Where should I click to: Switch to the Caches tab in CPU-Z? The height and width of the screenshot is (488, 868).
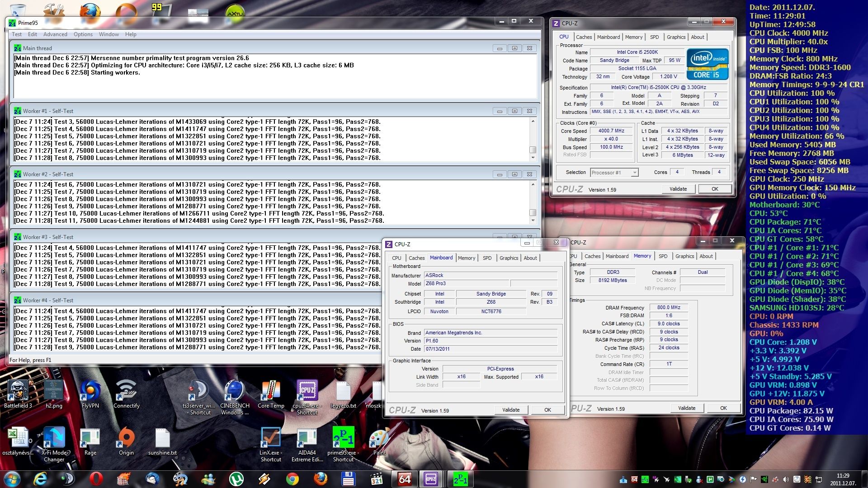(x=584, y=37)
